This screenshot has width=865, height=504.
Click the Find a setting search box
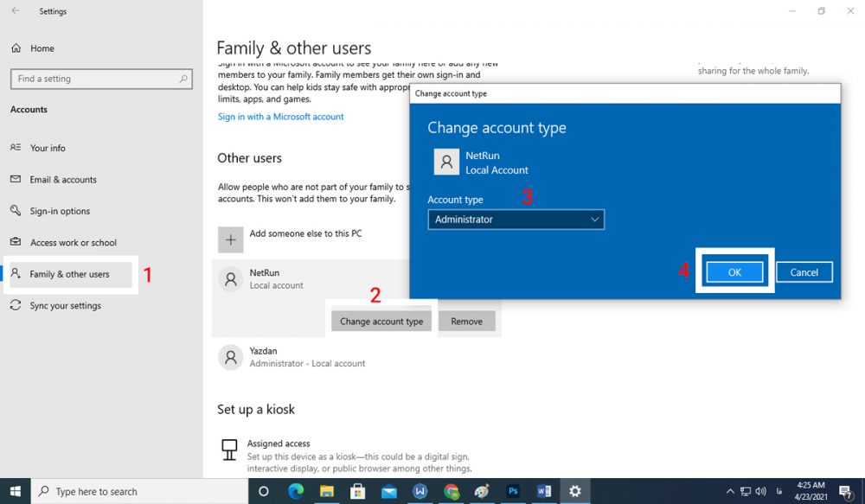[x=100, y=79]
